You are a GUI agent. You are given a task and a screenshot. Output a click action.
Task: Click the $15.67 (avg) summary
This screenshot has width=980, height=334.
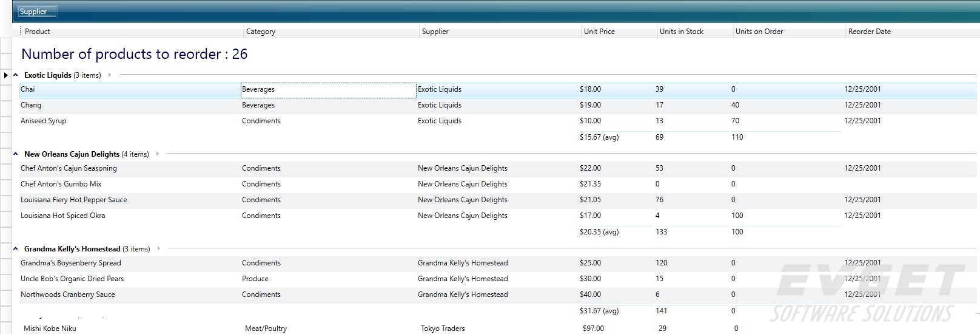click(x=599, y=137)
